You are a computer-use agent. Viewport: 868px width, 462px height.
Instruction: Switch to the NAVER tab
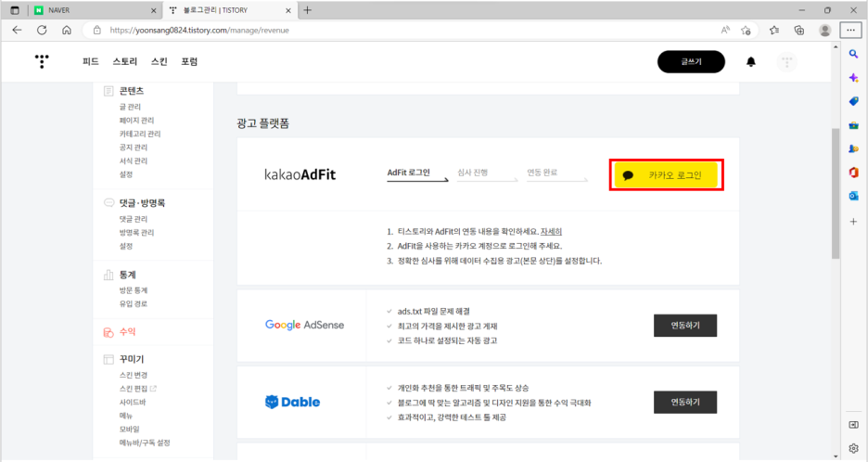(x=96, y=10)
